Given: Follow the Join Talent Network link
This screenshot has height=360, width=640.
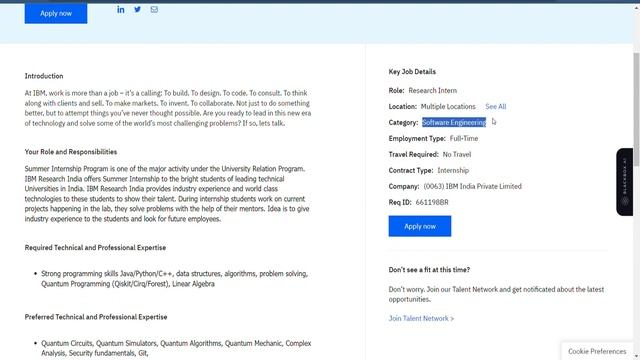Looking at the screenshot, I should 421,318.
